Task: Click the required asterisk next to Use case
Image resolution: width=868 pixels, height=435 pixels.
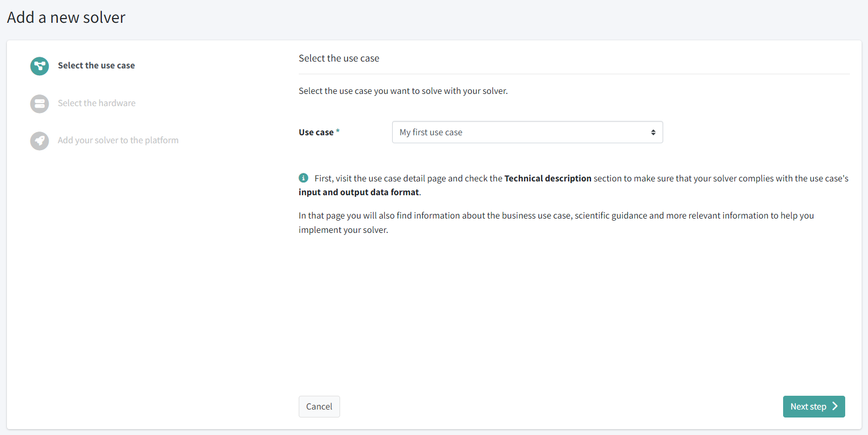Action: [337, 131]
